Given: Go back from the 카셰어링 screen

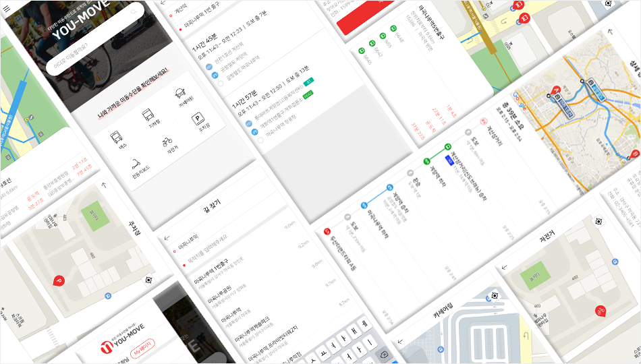Looking at the screenshot, I should tap(401, 341).
